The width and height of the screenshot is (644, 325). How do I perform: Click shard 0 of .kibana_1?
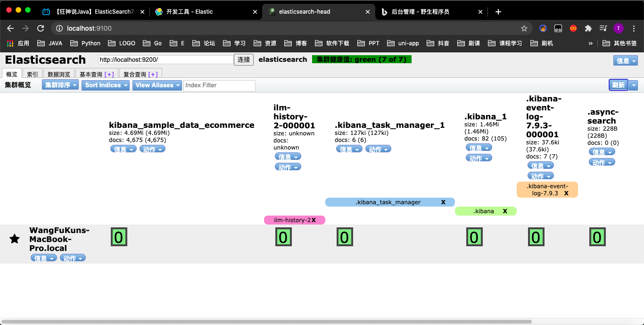click(474, 237)
